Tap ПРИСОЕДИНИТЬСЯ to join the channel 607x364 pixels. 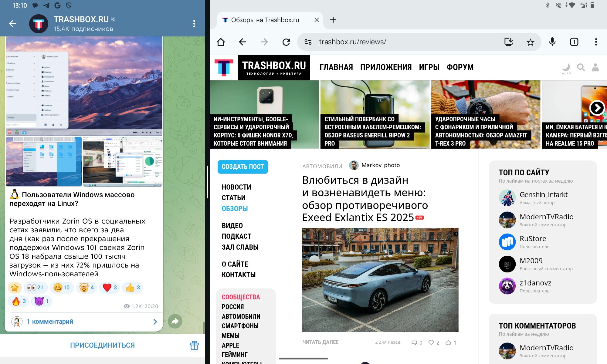click(x=102, y=345)
